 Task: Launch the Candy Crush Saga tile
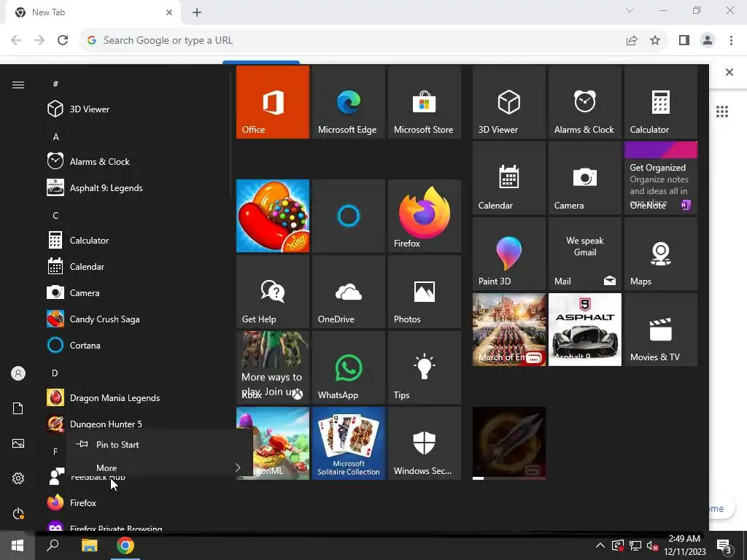[273, 216]
